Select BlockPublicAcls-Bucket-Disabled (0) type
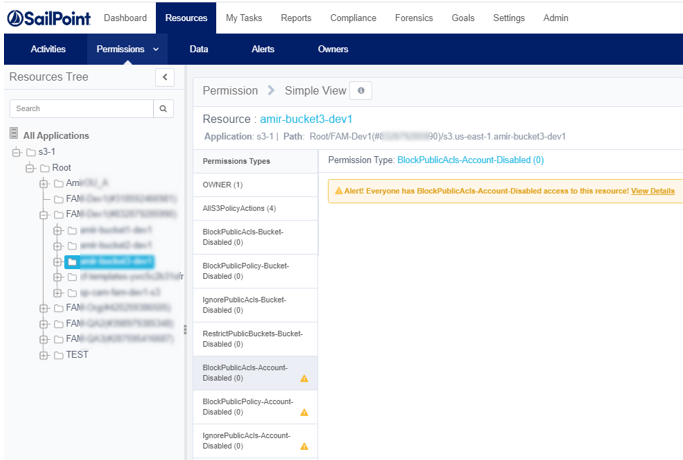 pyautogui.click(x=255, y=237)
